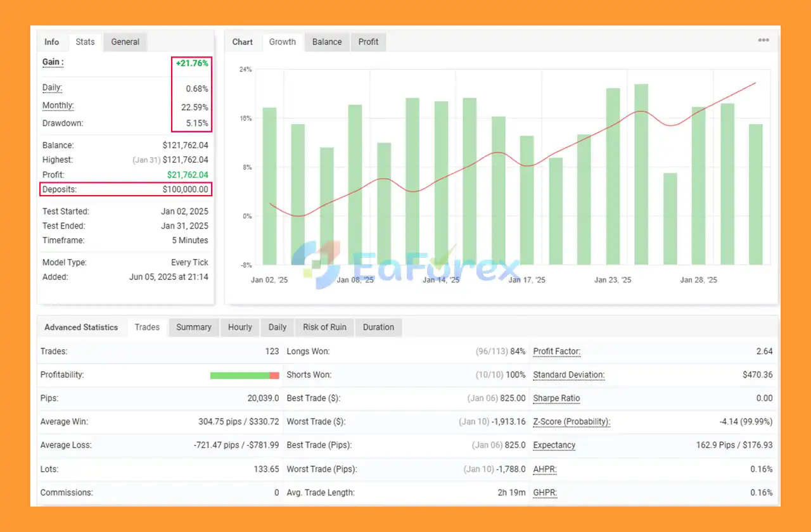Click the Expectancy label link
The height and width of the screenshot is (532, 811).
tap(554, 445)
